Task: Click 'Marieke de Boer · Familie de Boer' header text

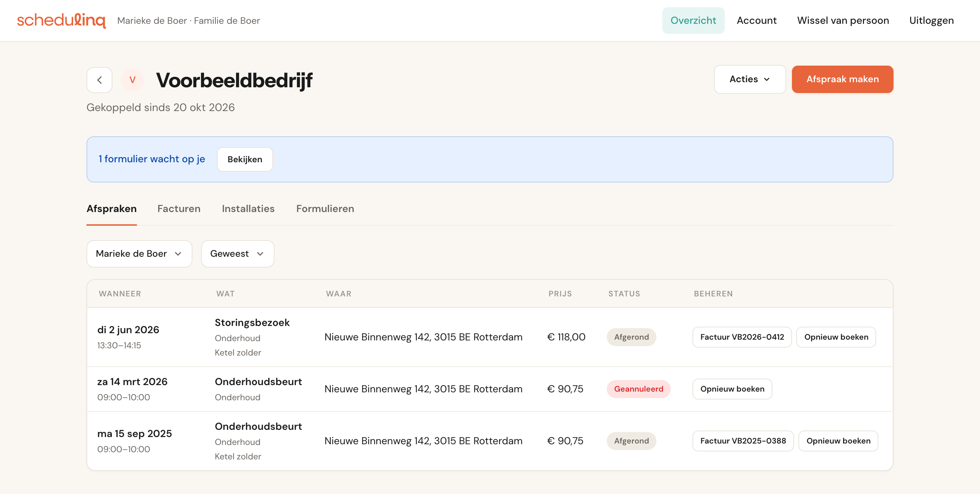Action: point(188,21)
